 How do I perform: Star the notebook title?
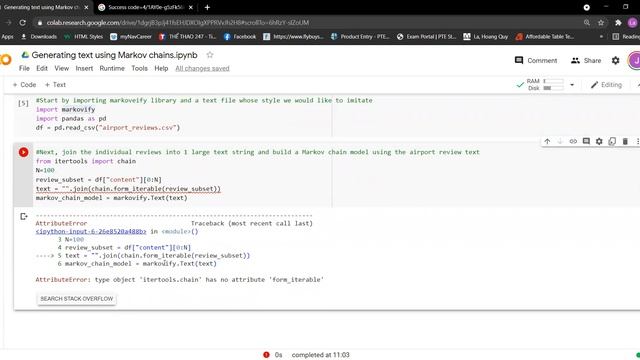[x=210, y=55]
